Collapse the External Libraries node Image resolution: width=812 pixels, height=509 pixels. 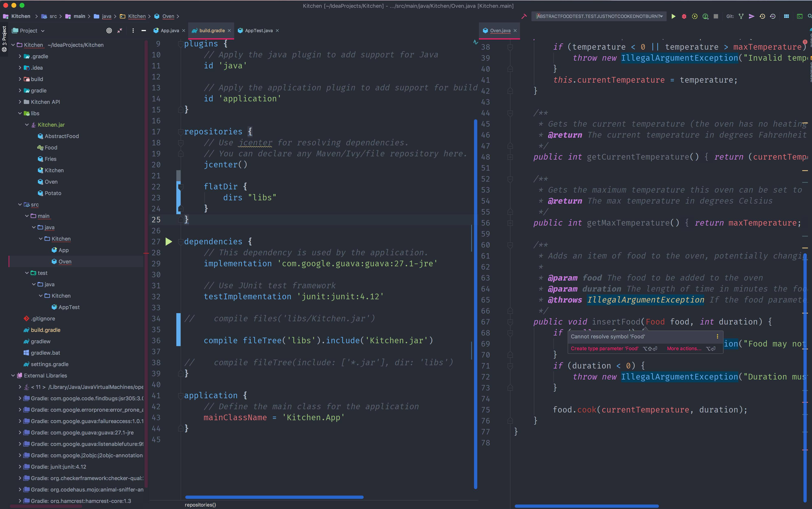(13, 376)
